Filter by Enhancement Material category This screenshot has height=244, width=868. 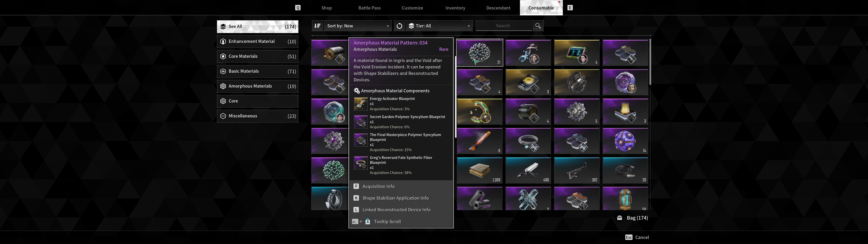click(258, 42)
